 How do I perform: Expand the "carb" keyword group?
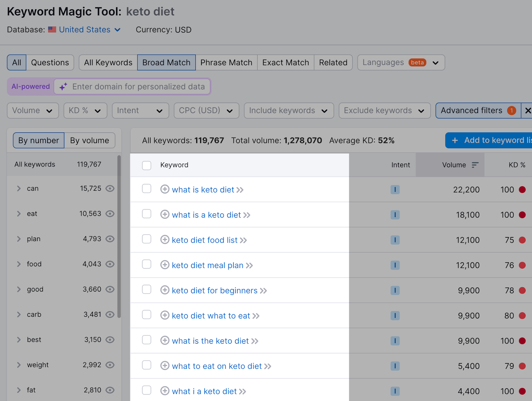[x=19, y=314]
